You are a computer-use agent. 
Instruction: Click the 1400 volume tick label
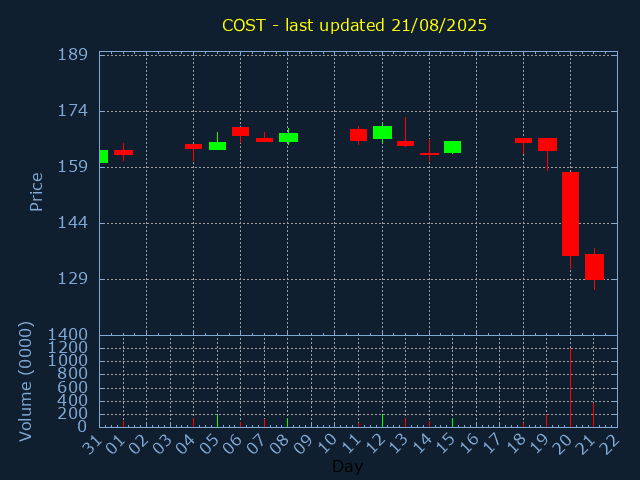[x=68, y=335]
